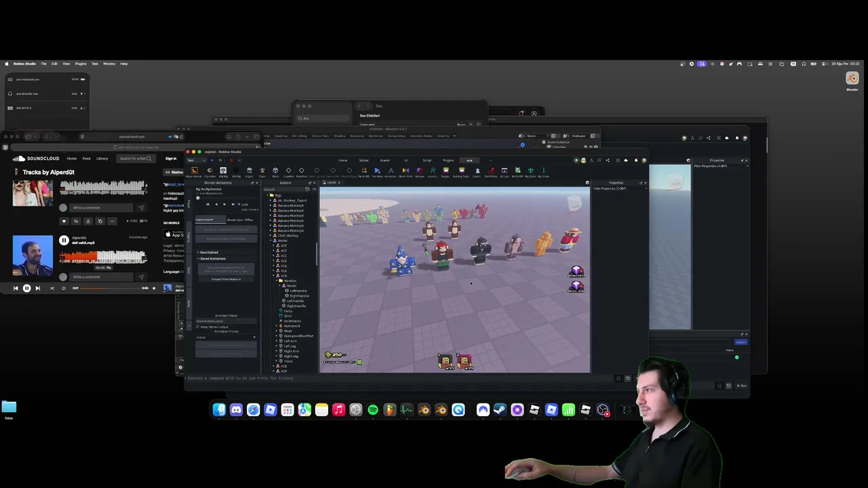The image size is (868, 488).
Task: Stop the playtest with the red stop button
Action: coord(230,160)
